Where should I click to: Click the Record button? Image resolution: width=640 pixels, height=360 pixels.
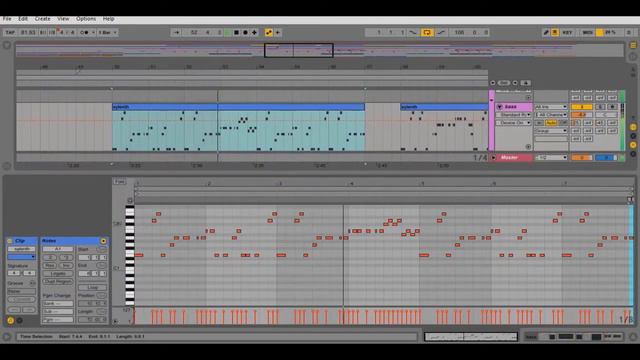pyautogui.click(x=245, y=33)
